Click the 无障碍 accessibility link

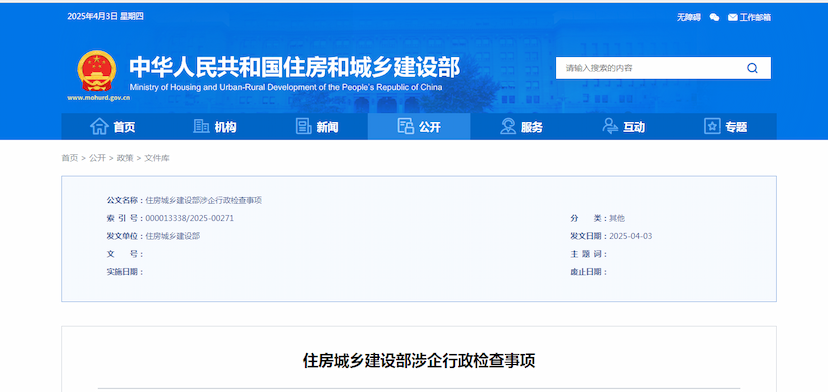[689, 17]
